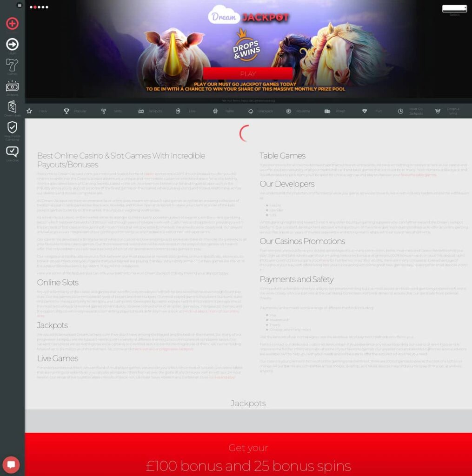Select the second carousel slide dot
The image size is (472, 476).
click(x=35, y=7)
